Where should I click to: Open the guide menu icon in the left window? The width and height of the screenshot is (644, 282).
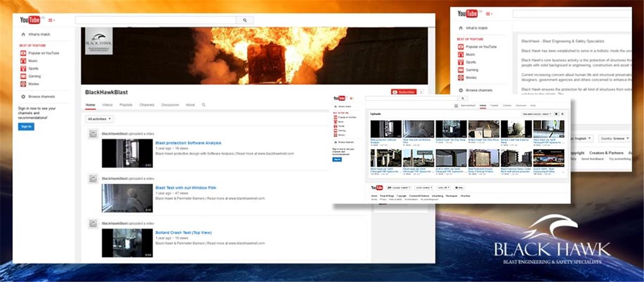point(52,20)
